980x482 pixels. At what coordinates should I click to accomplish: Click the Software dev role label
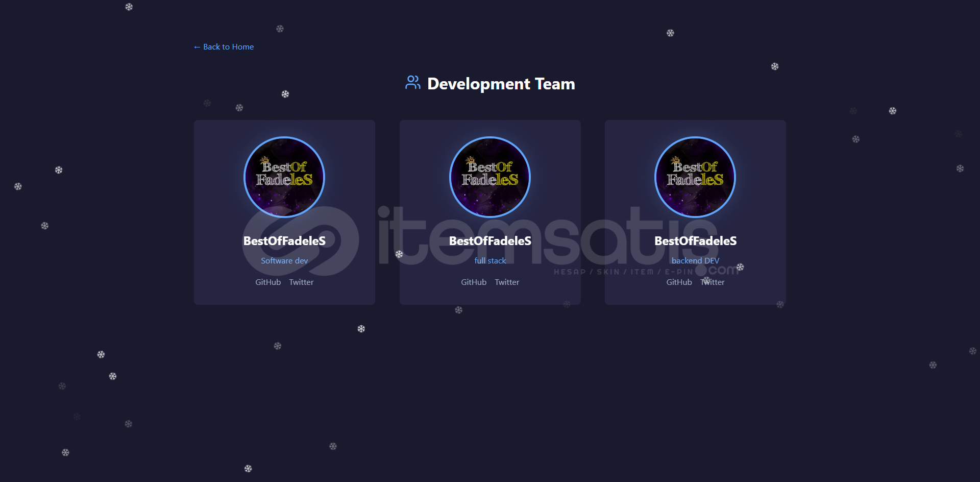[284, 261]
